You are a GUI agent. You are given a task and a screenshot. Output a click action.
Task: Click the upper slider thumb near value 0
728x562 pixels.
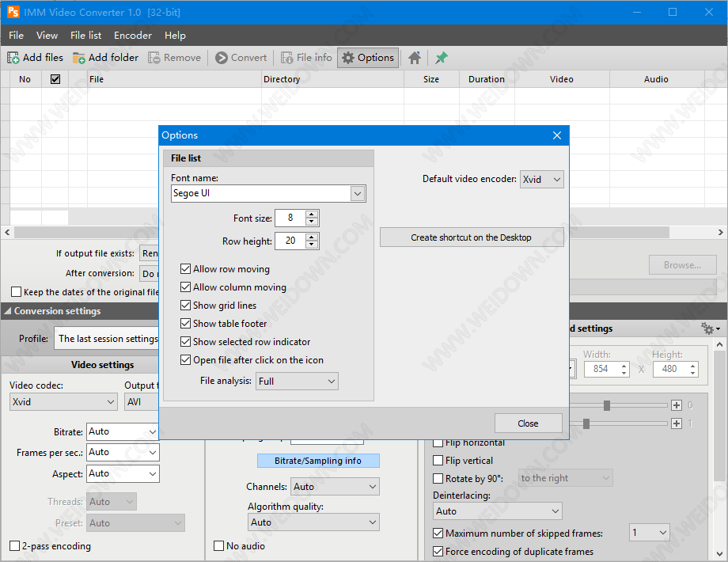pos(607,405)
